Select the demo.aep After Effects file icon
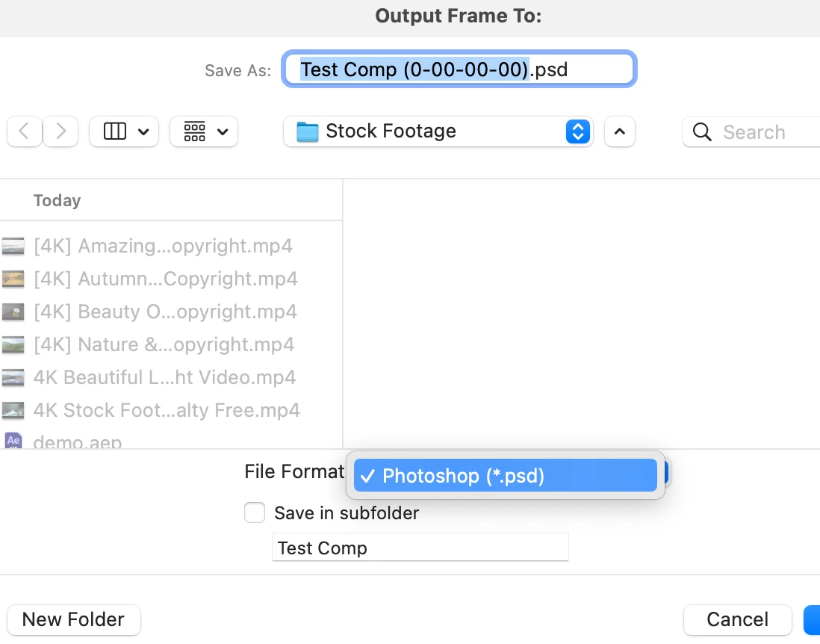Image resolution: width=820 pixels, height=644 pixels. click(x=13, y=441)
